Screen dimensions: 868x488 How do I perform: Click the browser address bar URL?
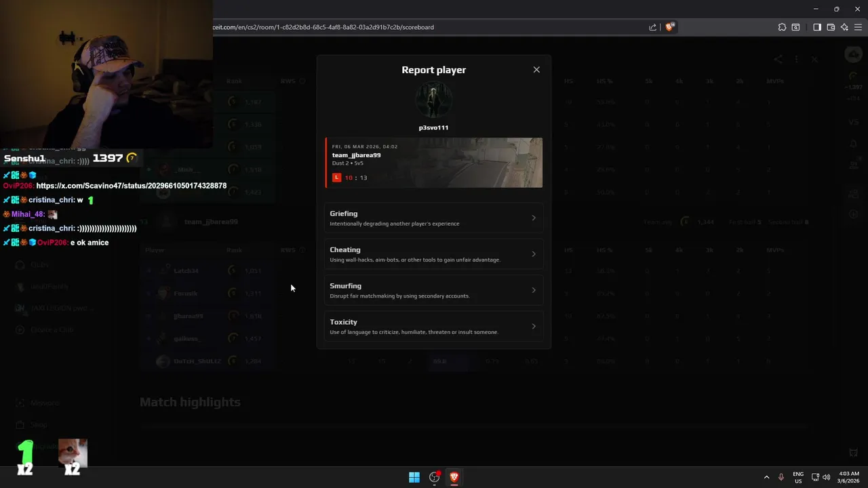click(x=323, y=27)
